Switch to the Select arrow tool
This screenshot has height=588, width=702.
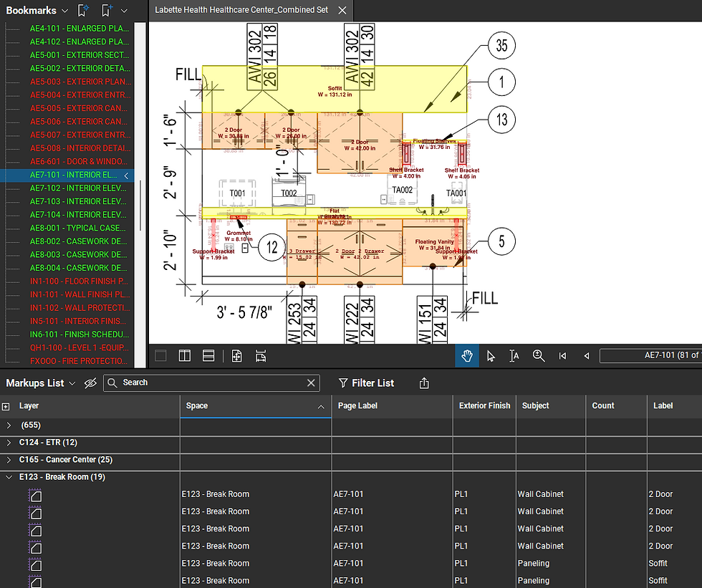tap(491, 355)
